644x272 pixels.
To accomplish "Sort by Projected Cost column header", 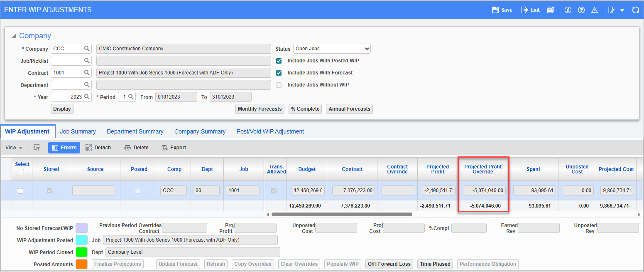I will (x=616, y=169).
